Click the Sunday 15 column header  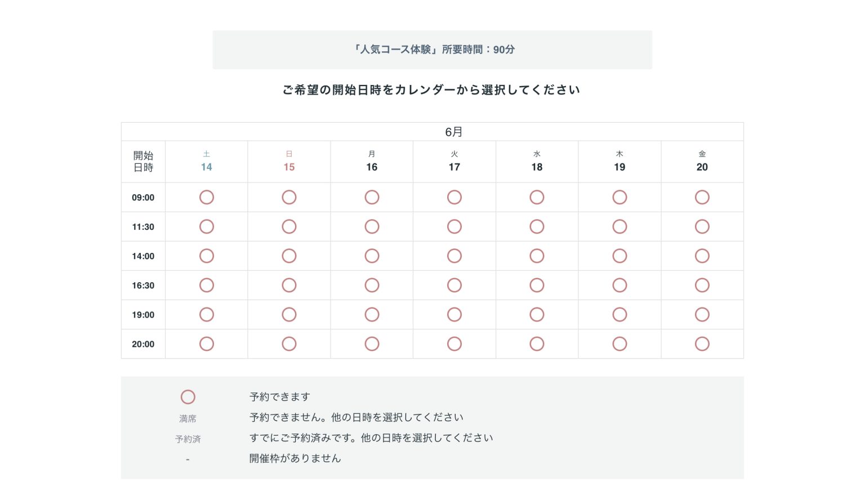point(289,162)
